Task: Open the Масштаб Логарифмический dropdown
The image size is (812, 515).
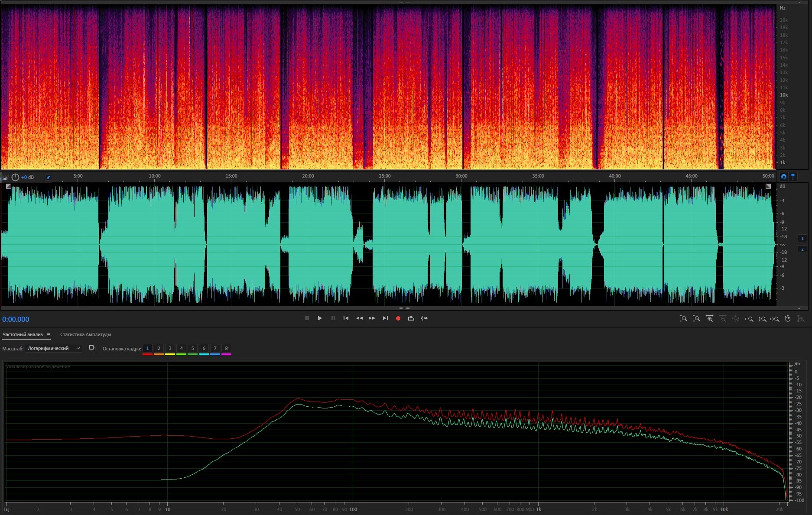Action: (53, 348)
